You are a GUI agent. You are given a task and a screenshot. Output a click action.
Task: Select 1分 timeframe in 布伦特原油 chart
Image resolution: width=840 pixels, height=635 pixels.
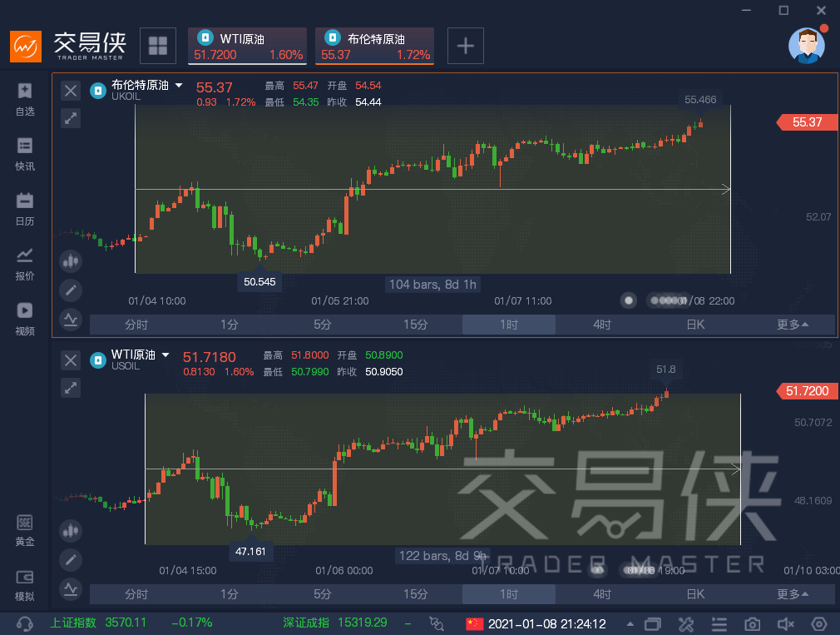[230, 325]
